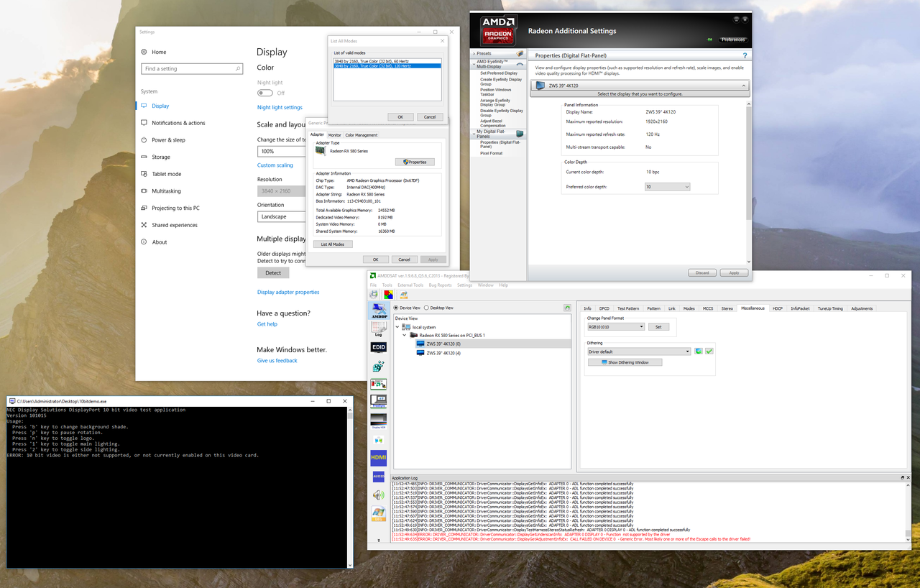The height and width of the screenshot is (588, 920).
Task: Toggle the Night light switch in Settings
Action: (264, 92)
